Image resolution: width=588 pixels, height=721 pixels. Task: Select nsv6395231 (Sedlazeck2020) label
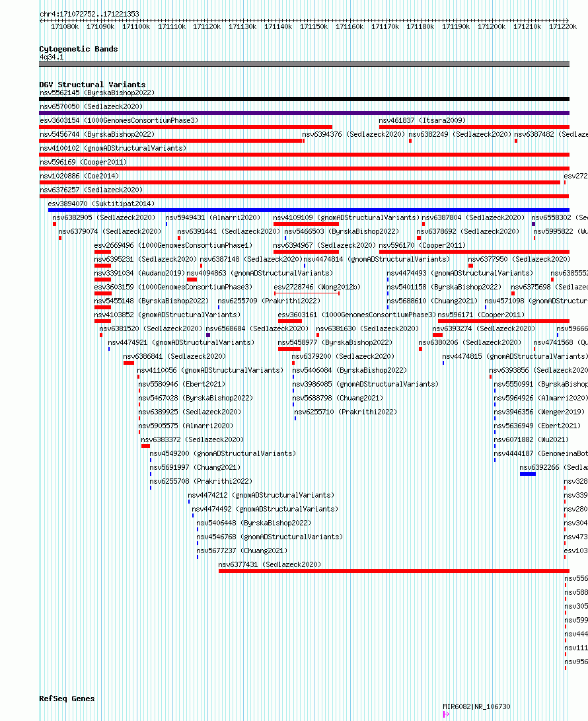coord(145,259)
